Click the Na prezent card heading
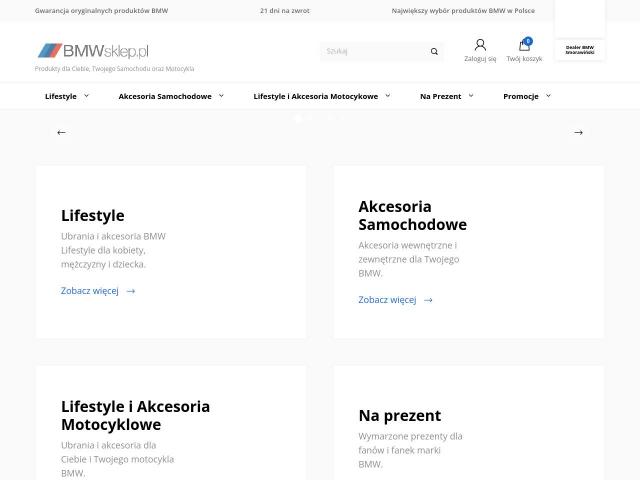The width and height of the screenshot is (640, 480). coord(400,416)
